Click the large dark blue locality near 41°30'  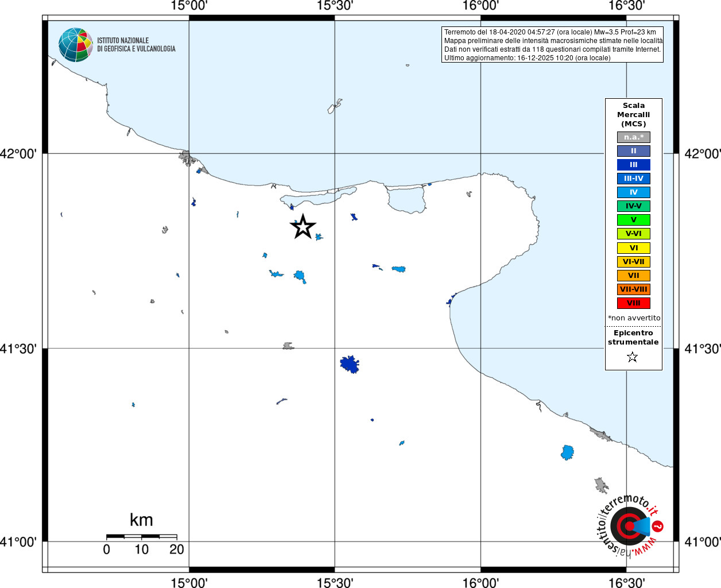[x=350, y=364]
